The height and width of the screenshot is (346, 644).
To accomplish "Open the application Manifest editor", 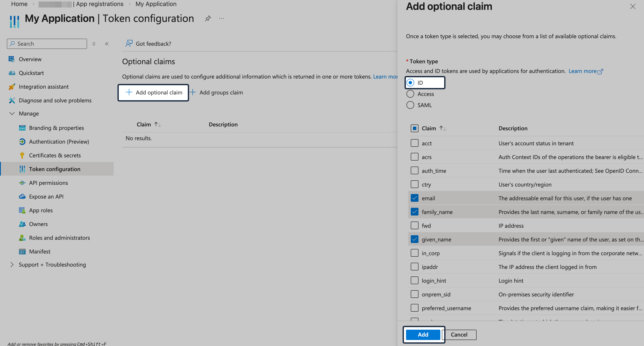I will point(40,251).
